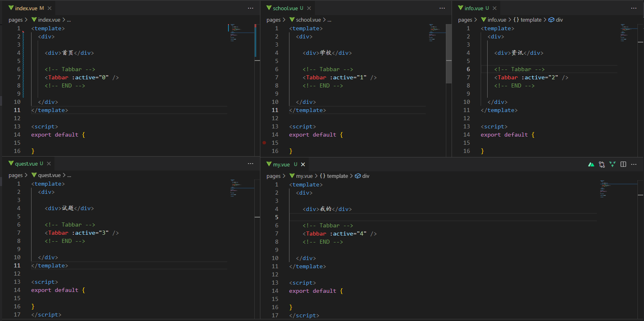644x321 pixels.
Task: Remove the breakpoint on school.vue line 15
Action: click(x=264, y=143)
